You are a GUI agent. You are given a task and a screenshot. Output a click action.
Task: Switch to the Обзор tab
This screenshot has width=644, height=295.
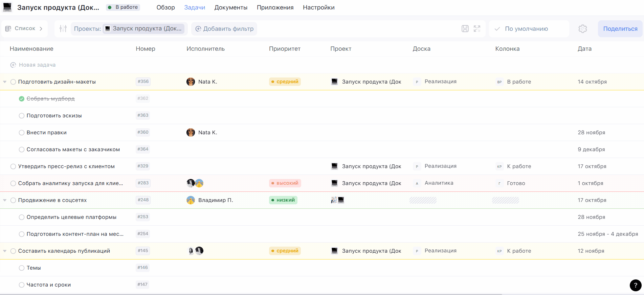pos(165,7)
